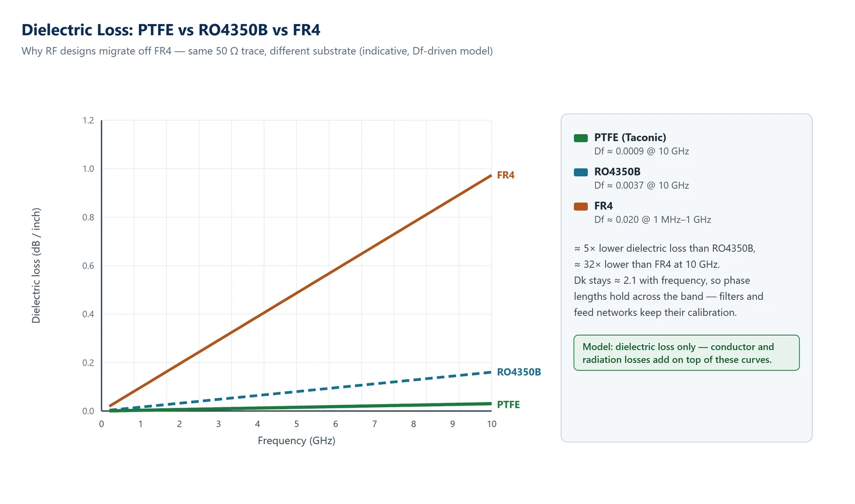Click the y-axis tick label 0.2

(88, 363)
